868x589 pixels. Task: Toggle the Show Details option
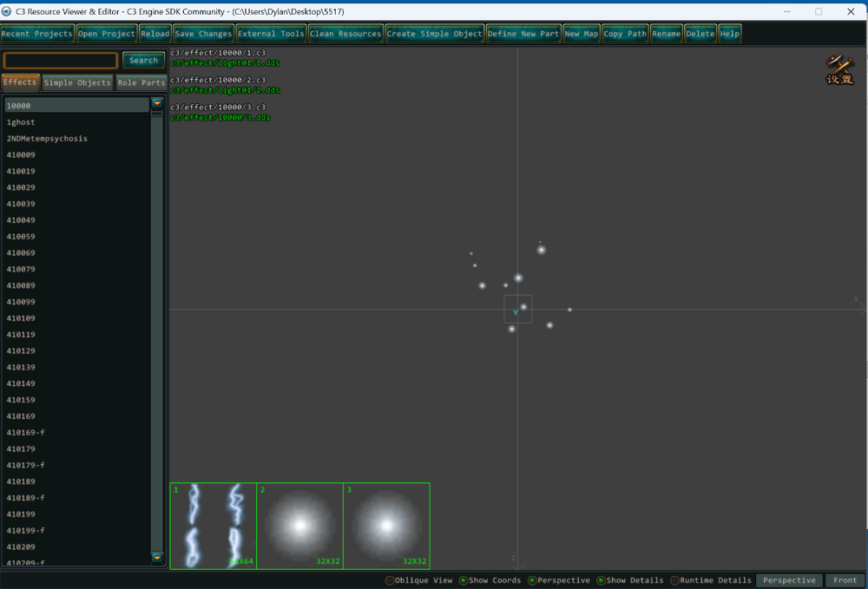[x=602, y=580]
